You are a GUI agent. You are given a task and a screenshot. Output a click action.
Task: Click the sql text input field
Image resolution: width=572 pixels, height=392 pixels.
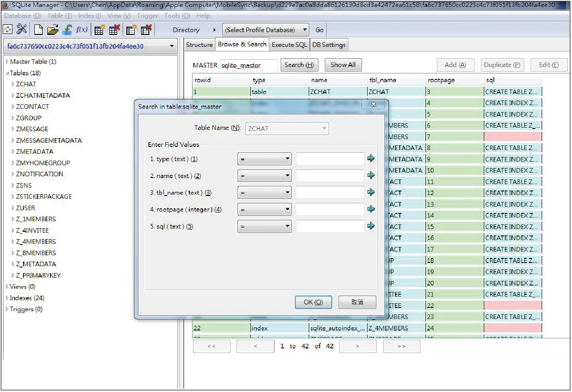click(x=330, y=226)
